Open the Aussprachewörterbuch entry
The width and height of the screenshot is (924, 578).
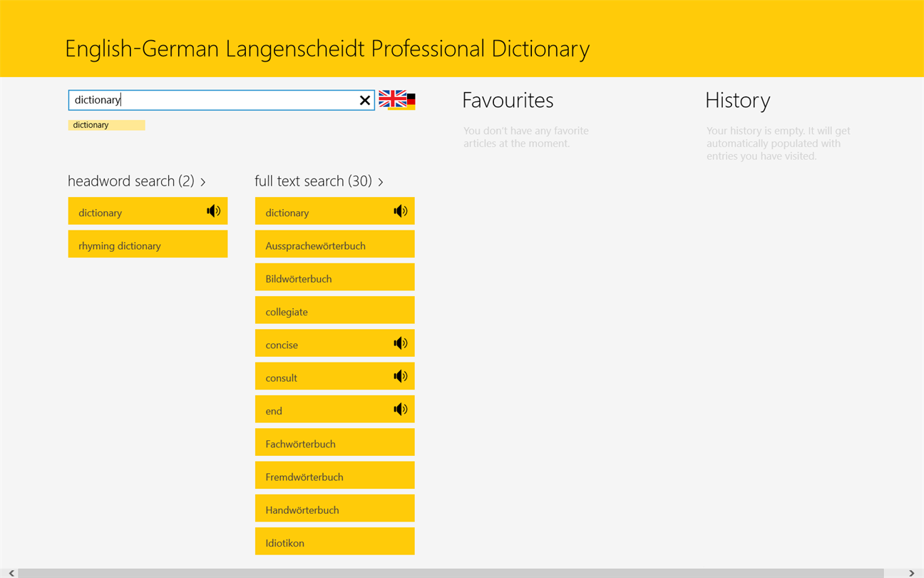pos(334,244)
